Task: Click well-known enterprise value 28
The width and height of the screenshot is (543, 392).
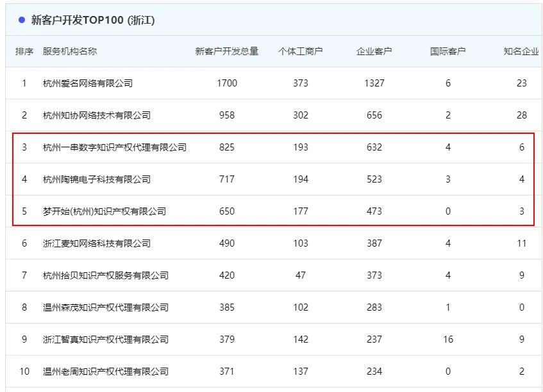Action: click(x=522, y=115)
